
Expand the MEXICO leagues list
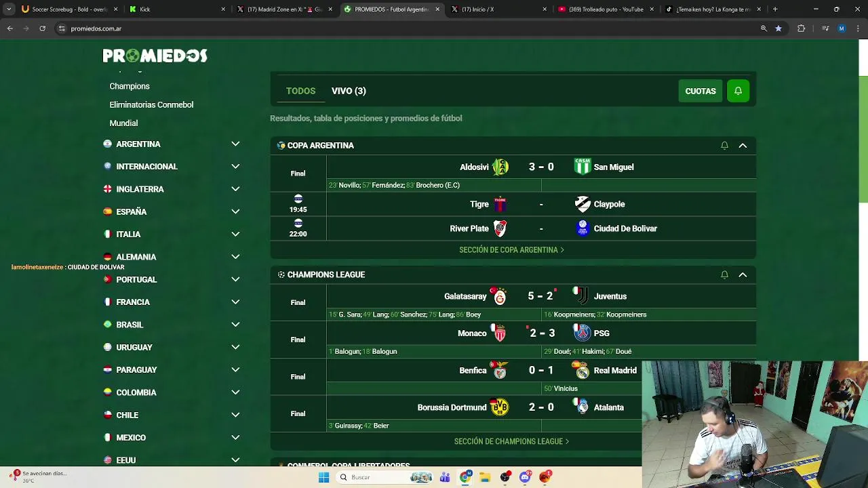click(235, 437)
